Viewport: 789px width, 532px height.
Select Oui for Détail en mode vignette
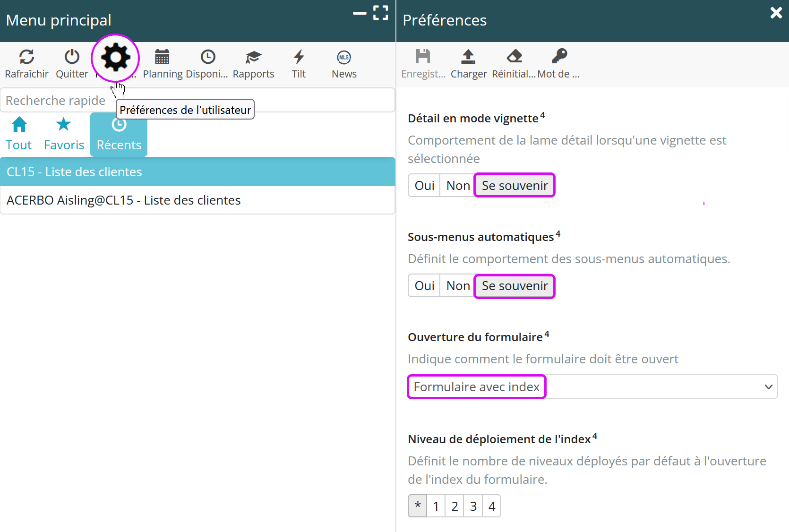point(424,186)
